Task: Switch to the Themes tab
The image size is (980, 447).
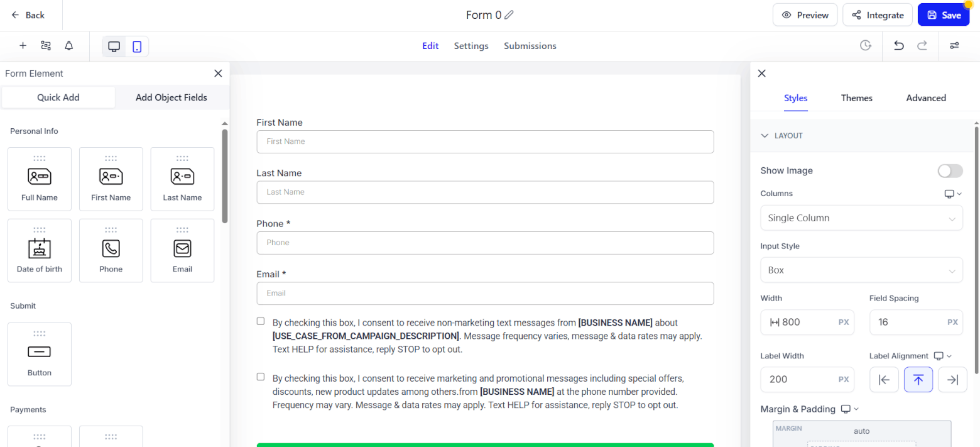Action: tap(856, 98)
